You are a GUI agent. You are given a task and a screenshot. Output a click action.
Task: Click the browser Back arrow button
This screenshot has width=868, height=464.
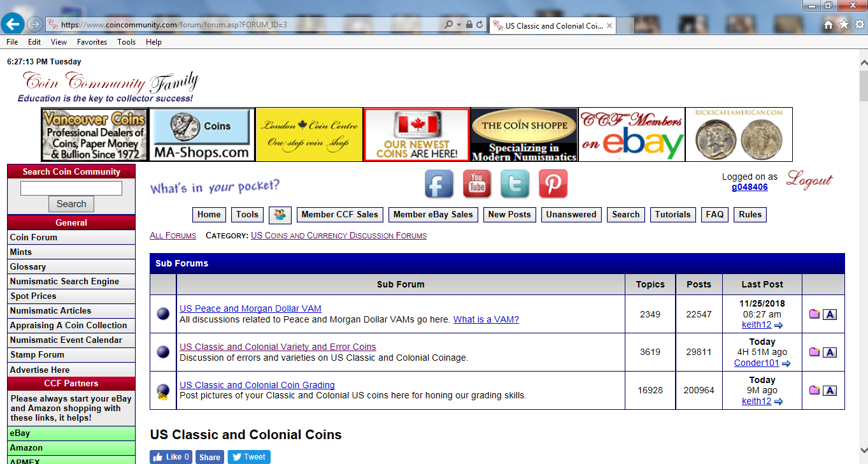click(x=13, y=24)
